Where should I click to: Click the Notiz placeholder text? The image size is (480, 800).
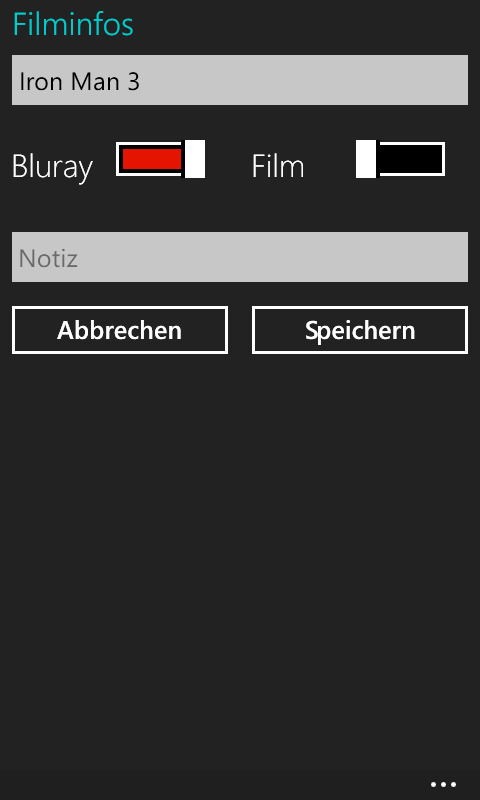click(48, 259)
